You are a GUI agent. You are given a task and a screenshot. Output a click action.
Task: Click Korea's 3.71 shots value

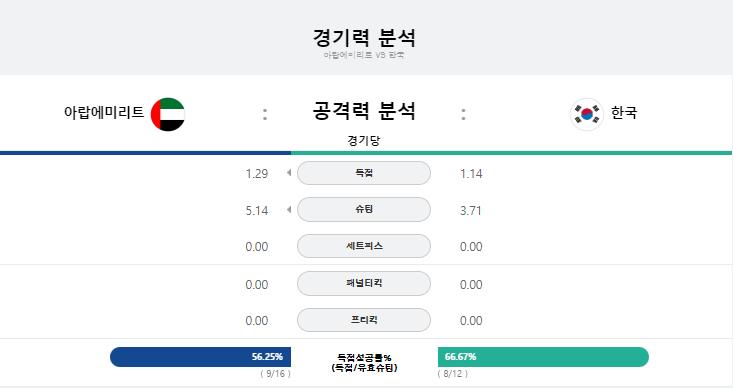(471, 210)
